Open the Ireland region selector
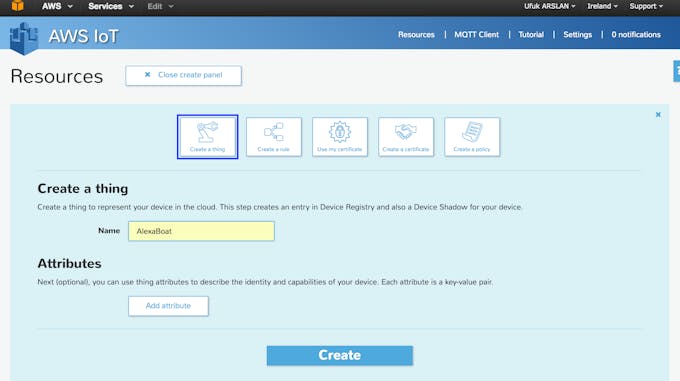 (x=602, y=6)
